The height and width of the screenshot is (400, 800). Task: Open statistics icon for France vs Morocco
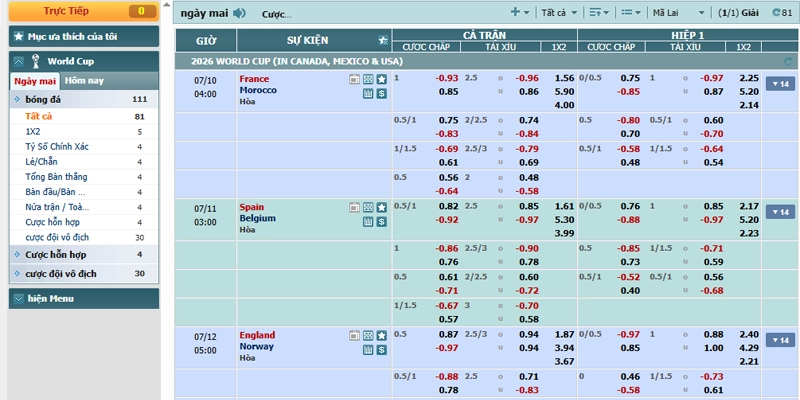click(368, 93)
